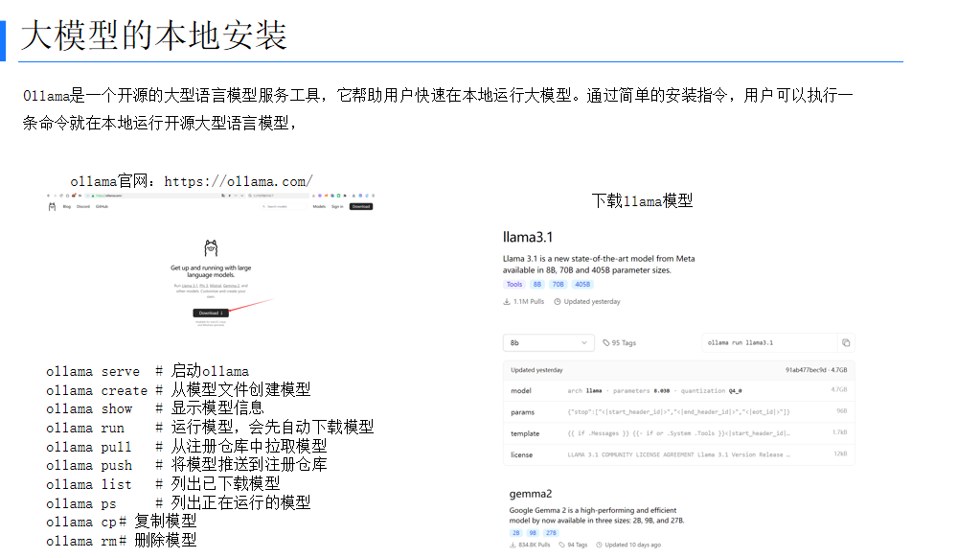Click the browser back arrow in the Ollama screenshot
Image resolution: width=980 pixels, height=558 pixels.
coord(48,196)
